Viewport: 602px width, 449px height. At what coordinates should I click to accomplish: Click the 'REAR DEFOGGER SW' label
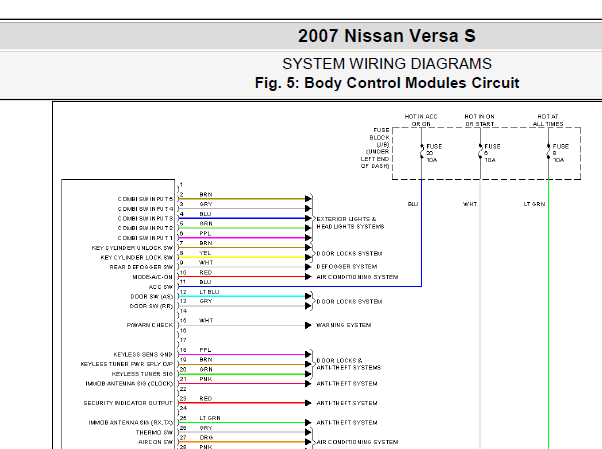(x=141, y=267)
